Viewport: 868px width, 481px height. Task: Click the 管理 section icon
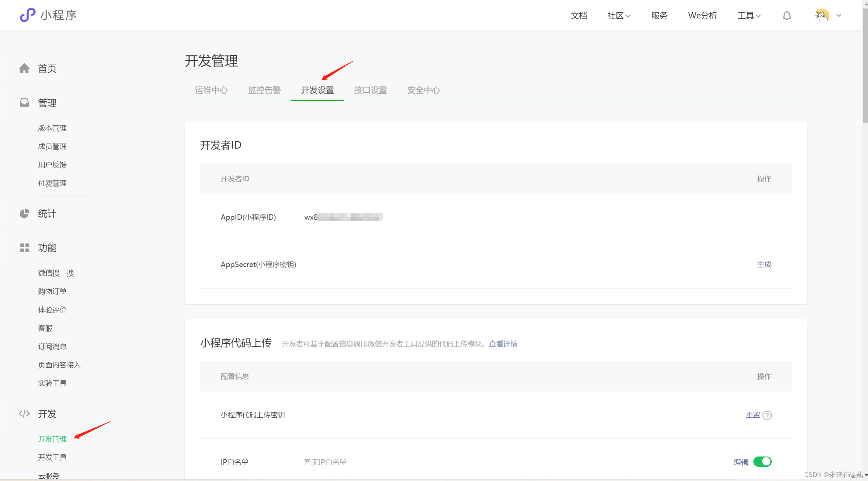[24, 102]
